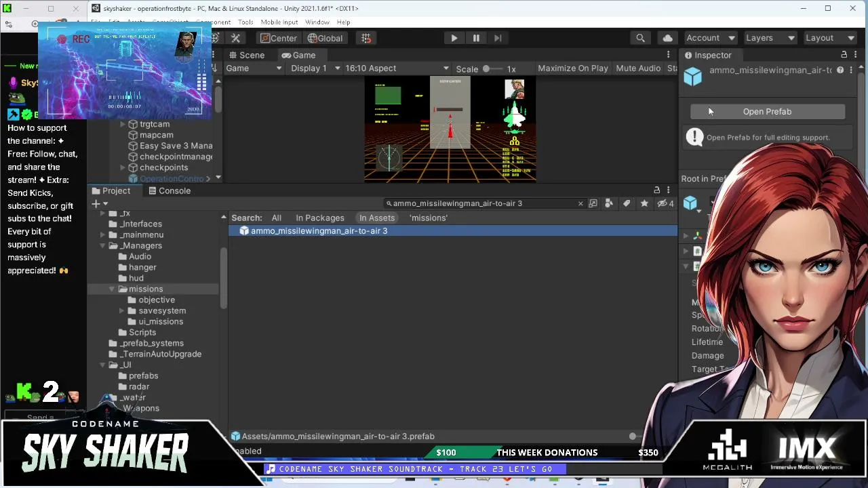Open the prefab help reference icon

tap(840, 70)
